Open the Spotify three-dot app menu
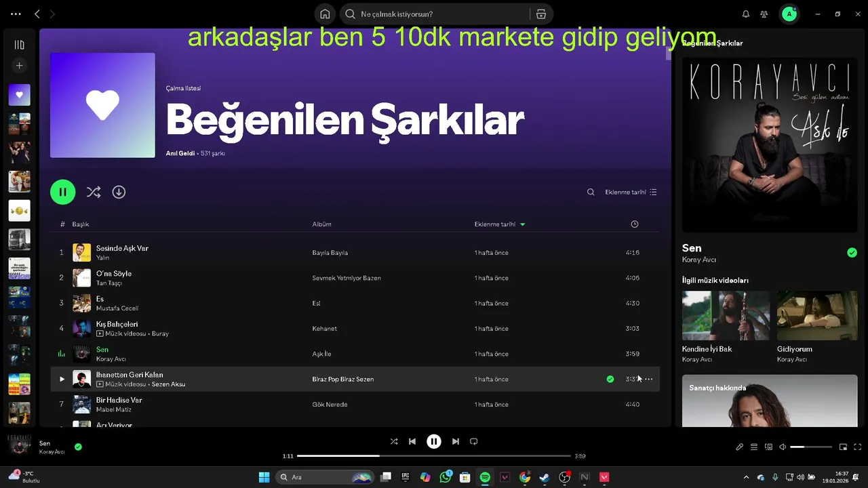The height and width of the screenshot is (488, 868). tap(16, 14)
